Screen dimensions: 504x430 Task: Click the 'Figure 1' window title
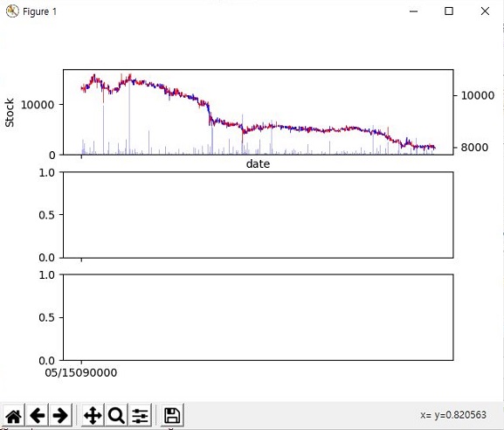pyautogui.click(x=39, y=11)
